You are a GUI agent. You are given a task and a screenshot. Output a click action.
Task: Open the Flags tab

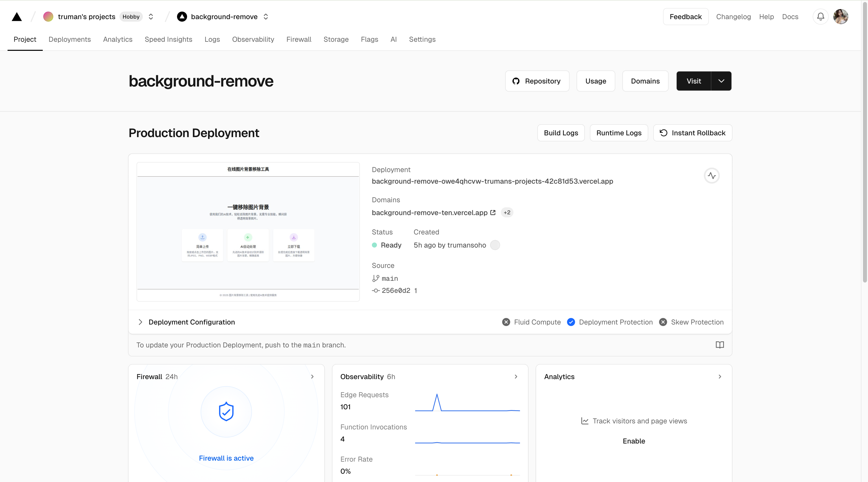pos(369,39)
